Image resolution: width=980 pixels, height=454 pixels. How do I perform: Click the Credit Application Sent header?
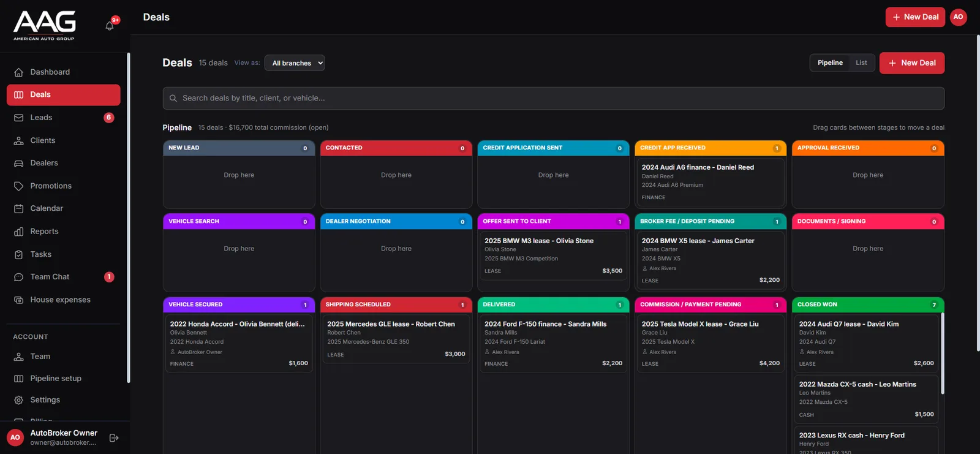[553, 148]
